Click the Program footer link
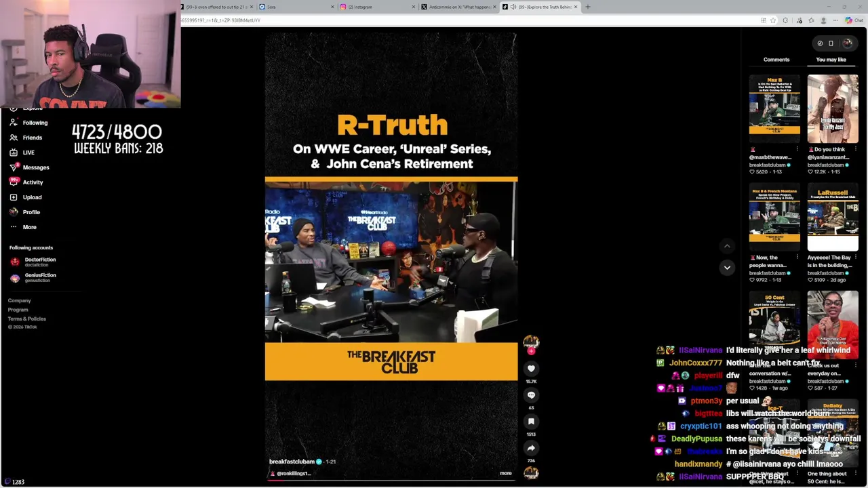The height and width of the screenshot is (488, 868). (x=18, y=310)
